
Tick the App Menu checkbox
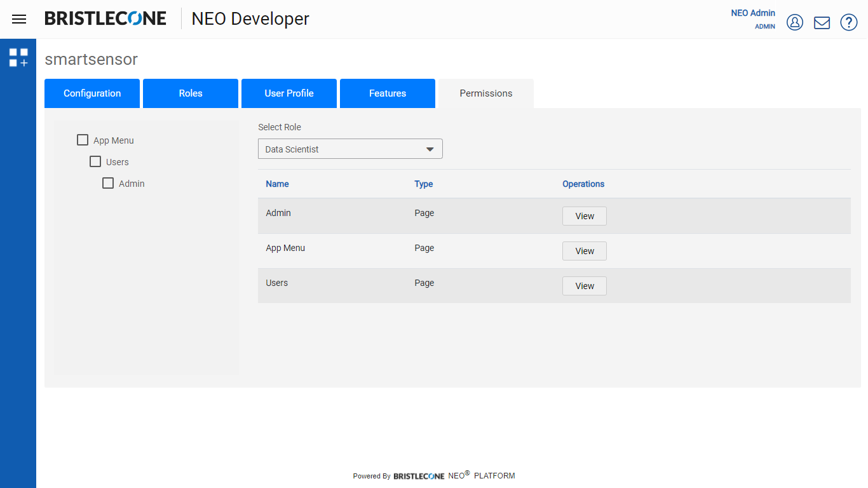click(x=83, y=140)
